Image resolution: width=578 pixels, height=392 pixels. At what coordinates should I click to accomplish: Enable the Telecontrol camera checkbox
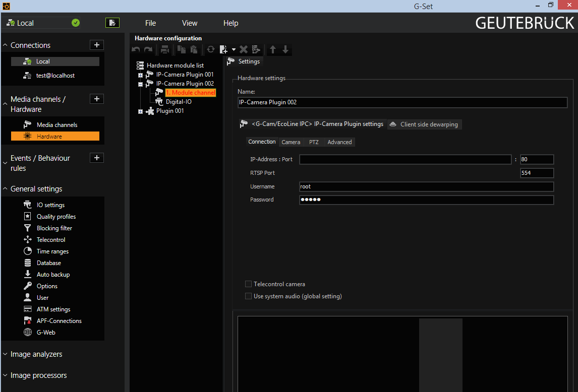[x=249, y=284]
